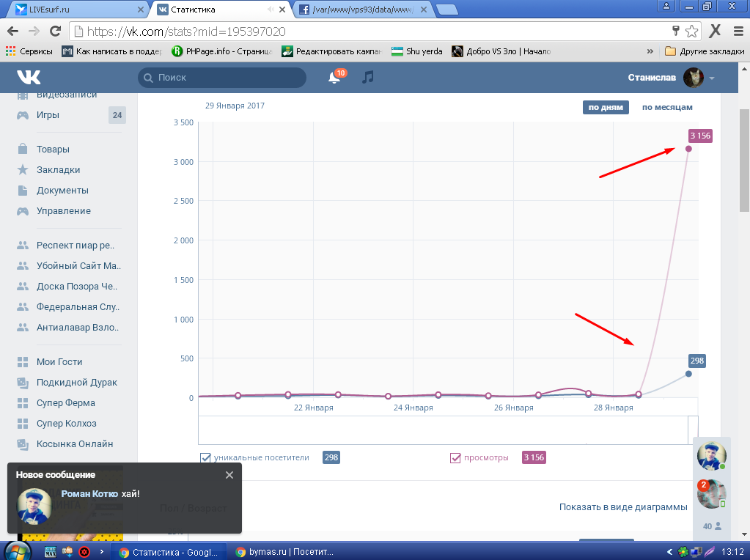This screenshot has height=560, width=750.
Task: Switch chart to по месяцам
Action: pyautogui.click(x=666, y=107)
